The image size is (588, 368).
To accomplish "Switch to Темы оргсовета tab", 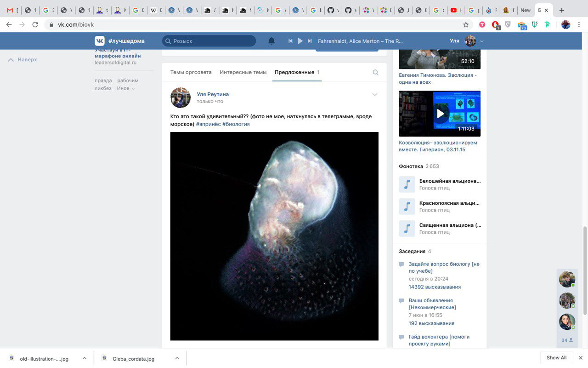I will (x=191, y=72).
